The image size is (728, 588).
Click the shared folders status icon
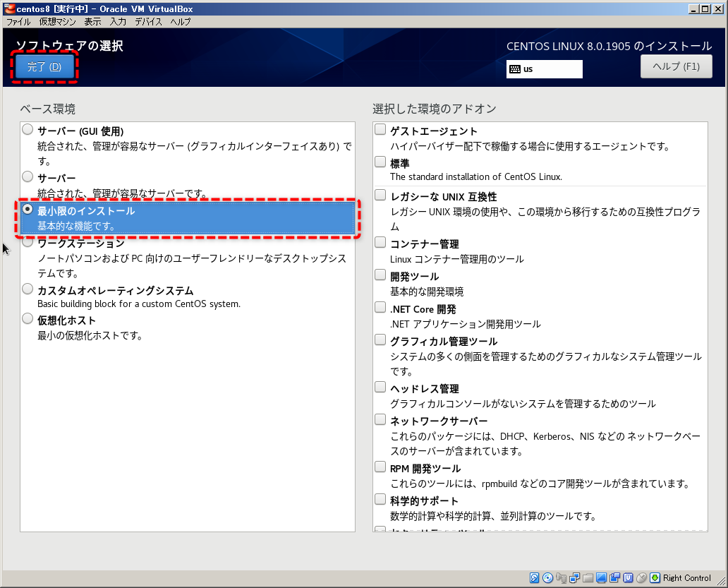click(x=589, y=577)
